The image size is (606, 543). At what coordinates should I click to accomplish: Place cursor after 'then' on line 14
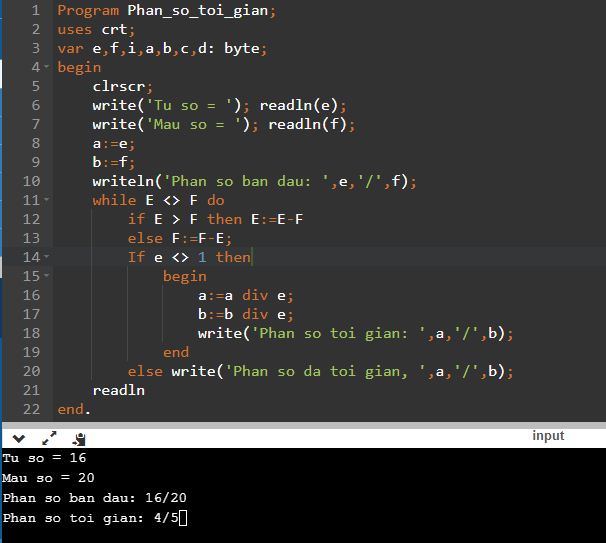252,257
